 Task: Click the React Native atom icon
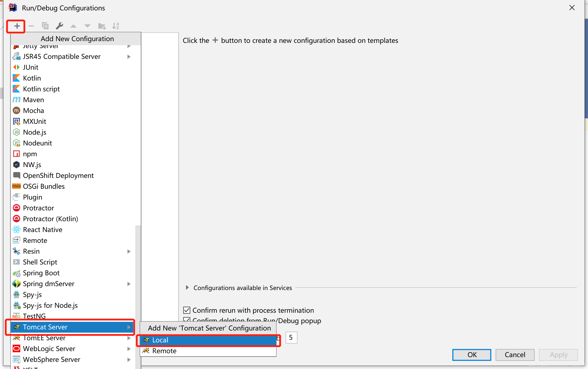tap(16, 229)
